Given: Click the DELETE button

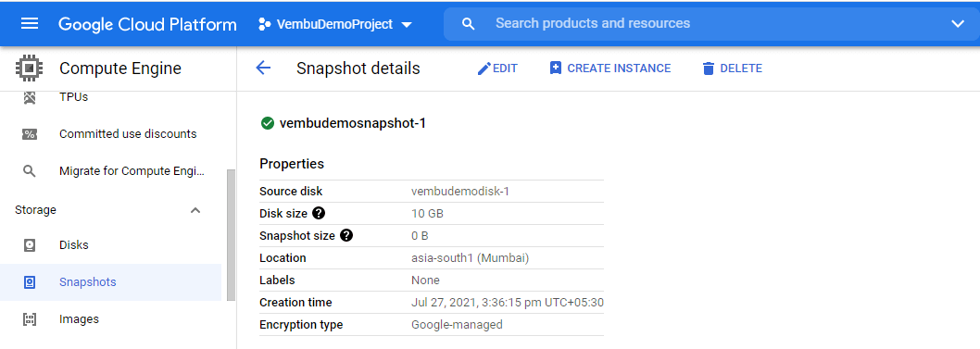Looking at the screenshot, I should pyautogui.click(x=732, y=69).
